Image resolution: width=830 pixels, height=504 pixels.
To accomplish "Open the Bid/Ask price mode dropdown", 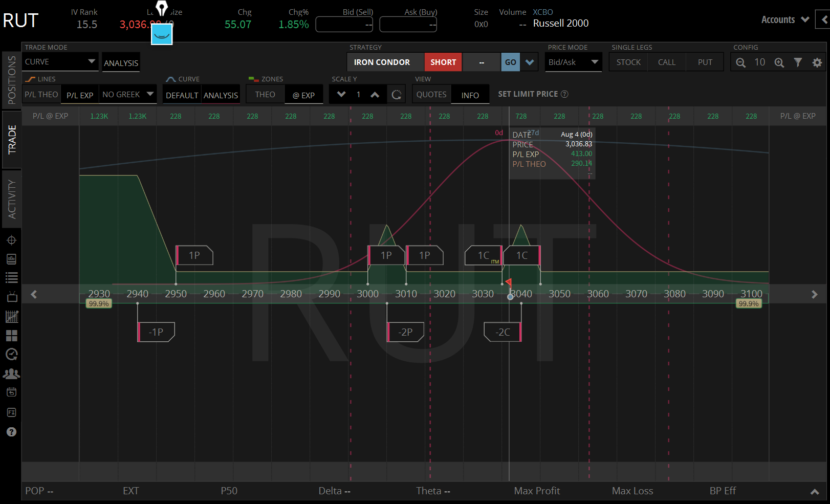I will 573,62.
